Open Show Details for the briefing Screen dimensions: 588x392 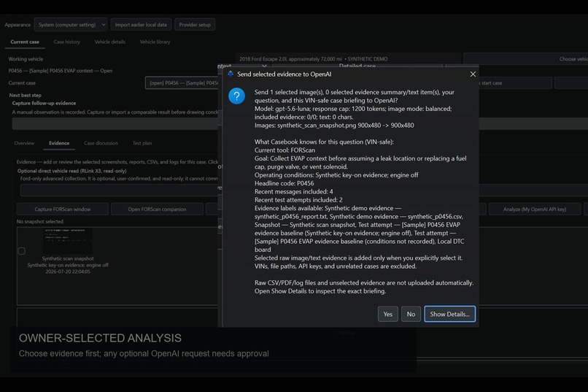point(449,314)
